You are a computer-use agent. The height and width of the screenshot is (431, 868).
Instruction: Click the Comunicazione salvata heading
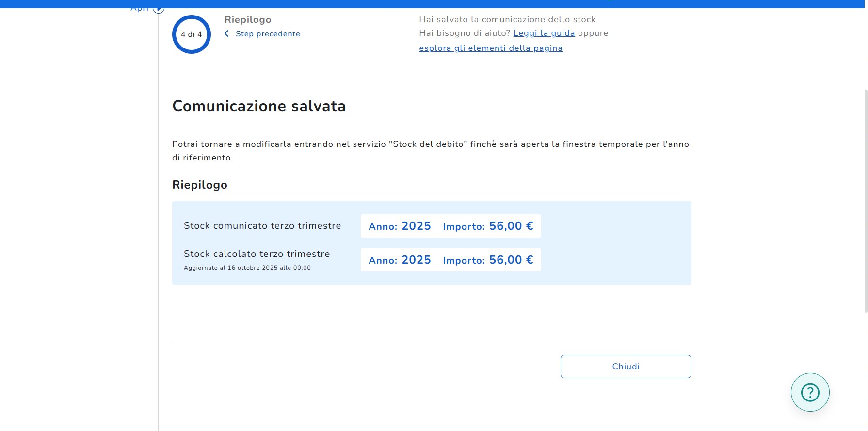[x=259, y=106]
